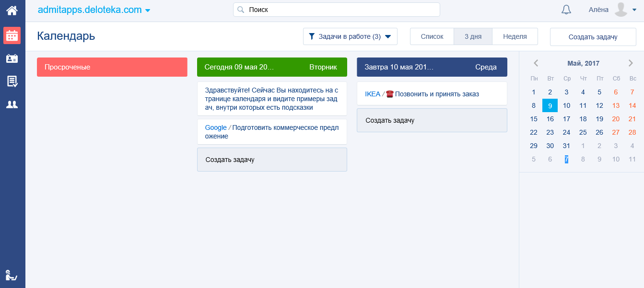
Task: Go to next month in mini calendar
Action: point(631,63)
